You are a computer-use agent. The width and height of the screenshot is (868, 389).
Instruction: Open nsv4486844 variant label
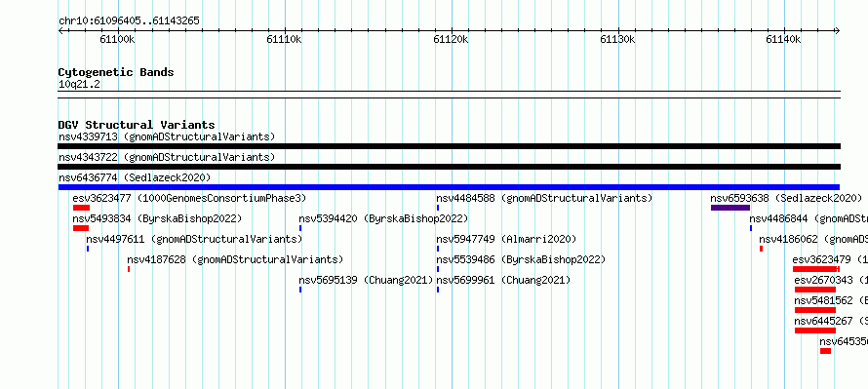[x=809, y=218]
